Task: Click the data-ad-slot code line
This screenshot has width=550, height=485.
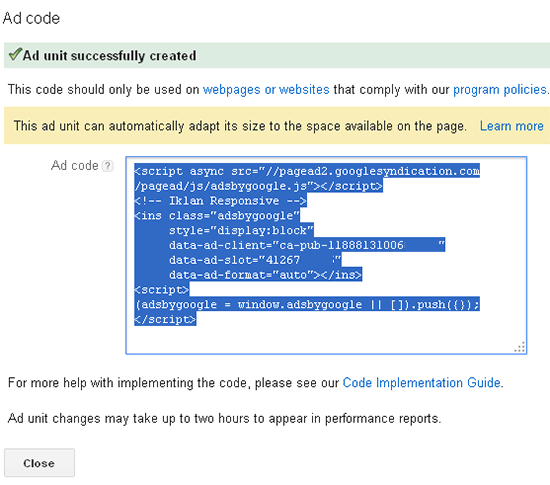Action: click(255, 260)
